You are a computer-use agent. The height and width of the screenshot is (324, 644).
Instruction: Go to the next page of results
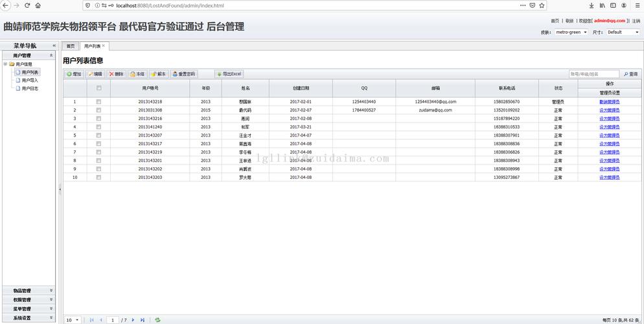coord(133,320)
